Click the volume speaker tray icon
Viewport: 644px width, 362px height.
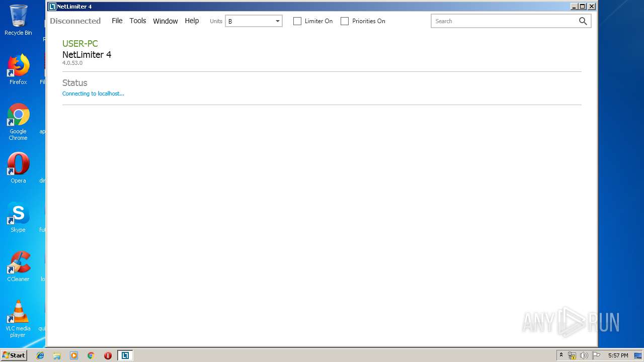pyautogui.click(x=584, y=355)
